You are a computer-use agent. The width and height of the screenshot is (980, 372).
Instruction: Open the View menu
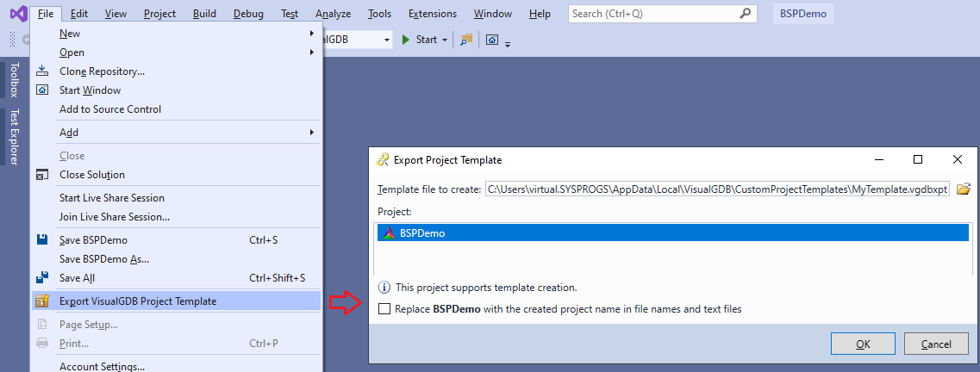[115, 13]
